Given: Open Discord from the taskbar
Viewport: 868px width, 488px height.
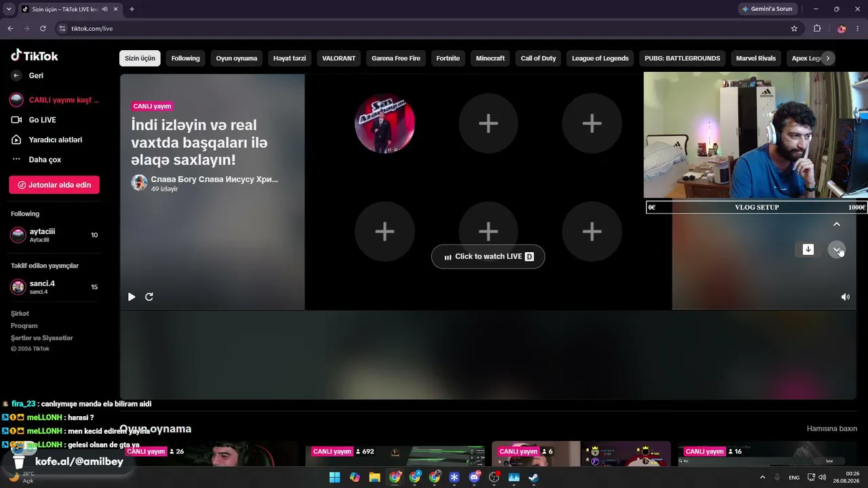Looking at the screenshot, I should 474,477.
